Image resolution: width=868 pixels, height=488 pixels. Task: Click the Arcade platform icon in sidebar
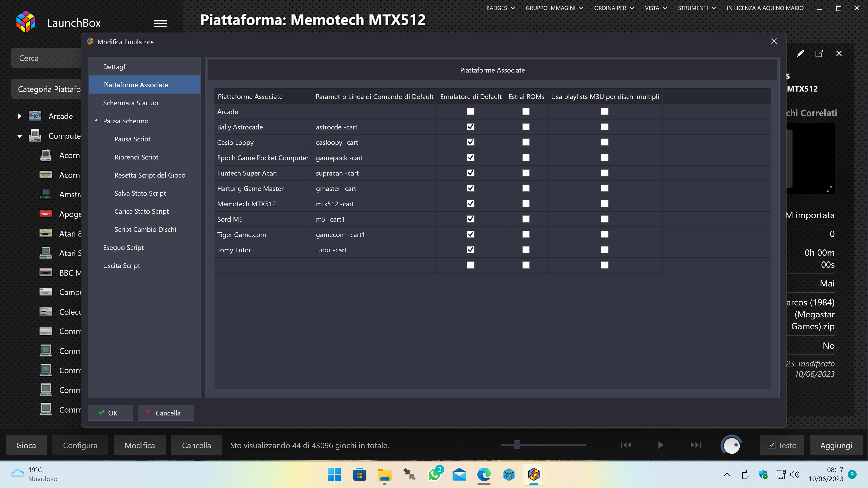(x=35, y=116)
